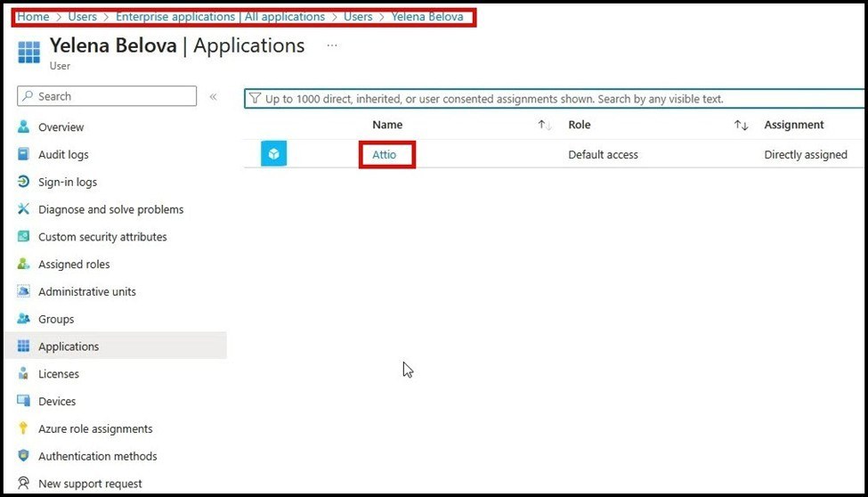Open the more options ellipsis menu

(x=332, y=45)
